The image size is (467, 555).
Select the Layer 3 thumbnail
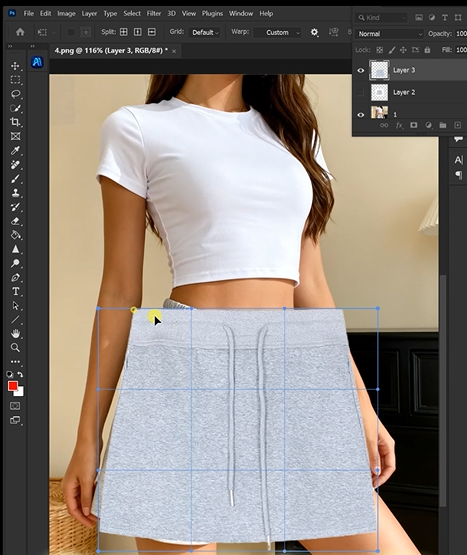pos(379,70)
